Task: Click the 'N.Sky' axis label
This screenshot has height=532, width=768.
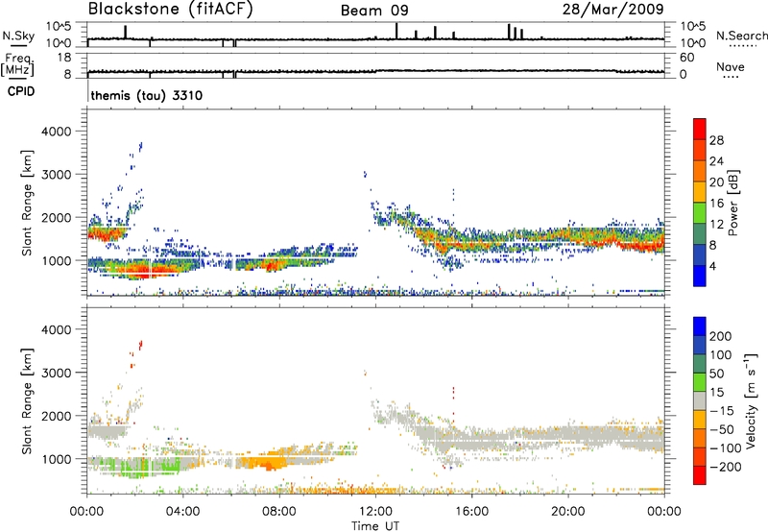Action: tap(18, 36)
